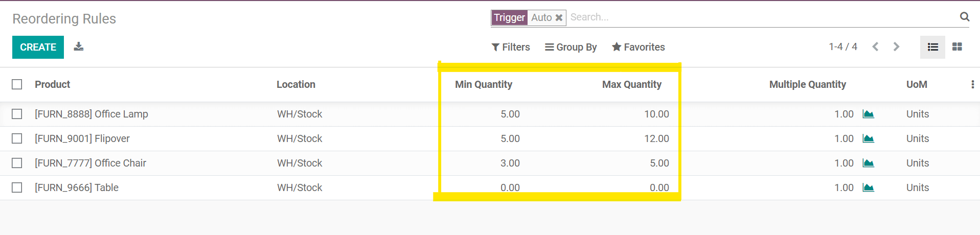The width and height of the screenshot is (980, 235).
Task: Expand the Group By dropdown
Action: [x=571, y=47]
